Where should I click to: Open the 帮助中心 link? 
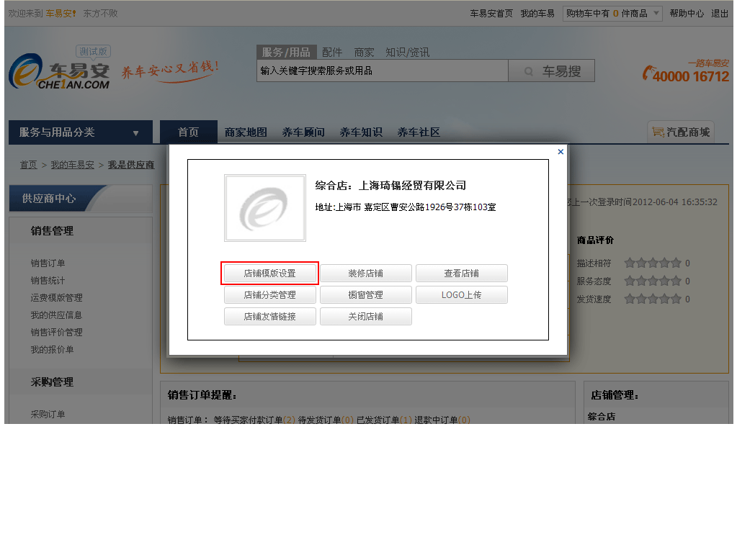[687, 13]
